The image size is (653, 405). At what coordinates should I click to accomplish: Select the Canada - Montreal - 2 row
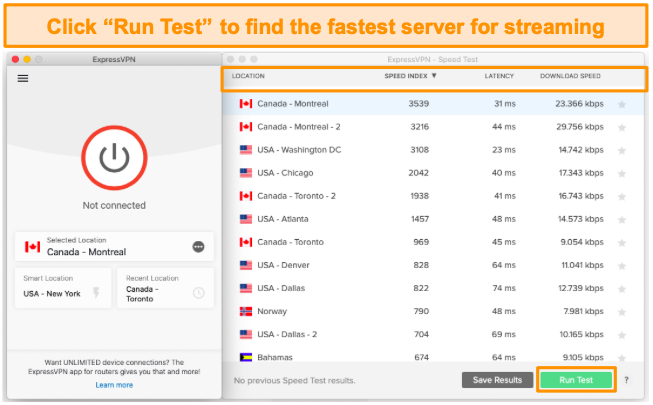click(434, 127)
